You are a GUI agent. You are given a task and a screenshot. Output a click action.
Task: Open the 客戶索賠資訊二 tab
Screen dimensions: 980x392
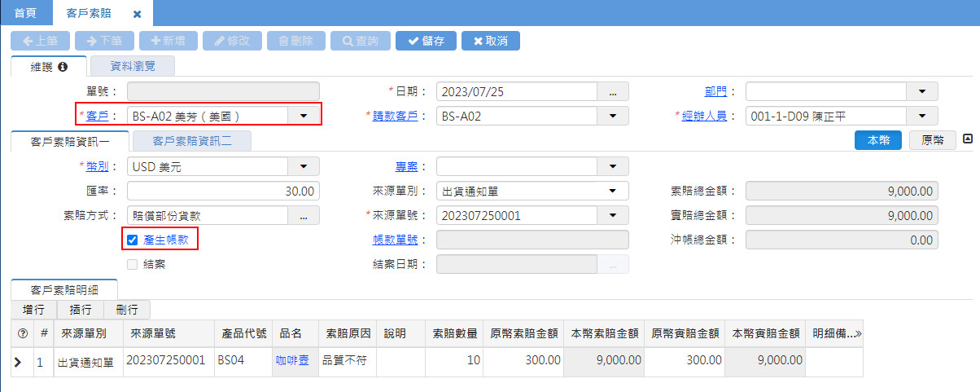coord(192,141)
